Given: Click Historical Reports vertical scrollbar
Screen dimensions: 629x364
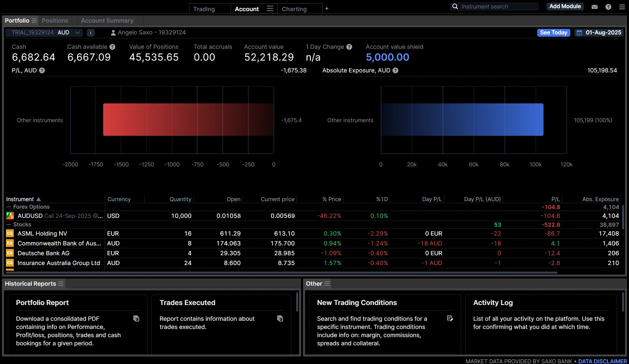Looking at the screenshot, I should point(297,302).
